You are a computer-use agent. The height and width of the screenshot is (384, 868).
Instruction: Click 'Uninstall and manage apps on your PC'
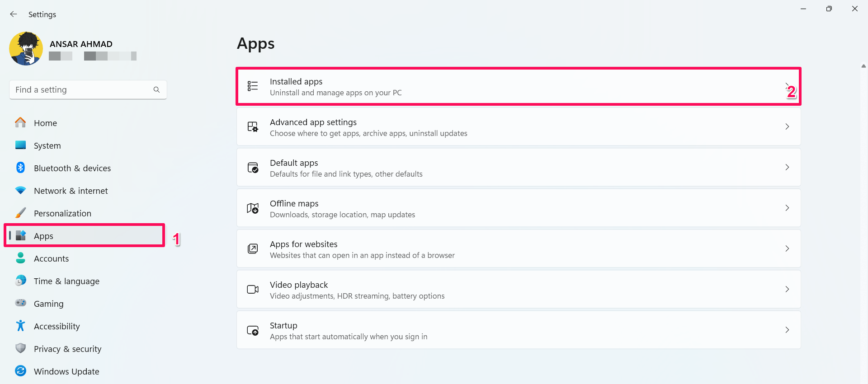pyautogui.click(x=336, y=93)
